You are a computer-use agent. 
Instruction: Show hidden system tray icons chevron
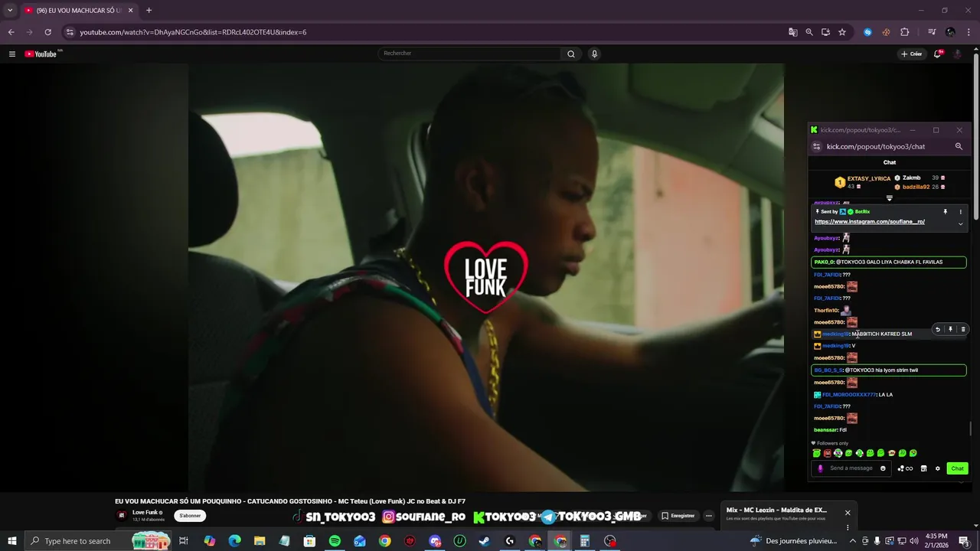[852, 541]
